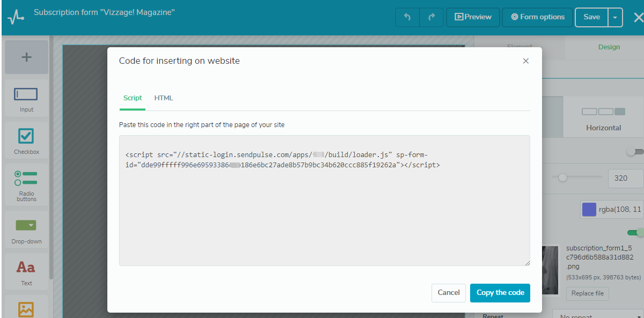The width and height of the screenshot is (644, 318).
Task: Click inside the embed code text area
Action: click(325, 200)
